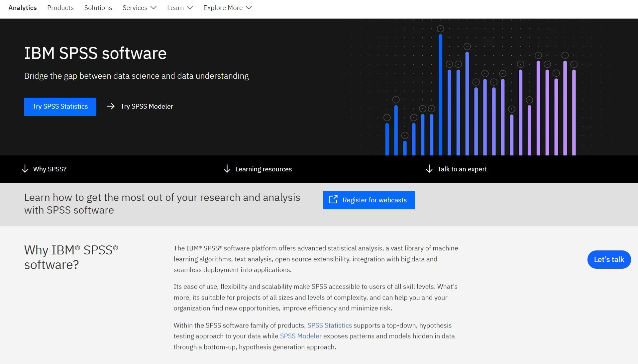Screen dimensions: 638x364
Task: Click the Try SPSS Modeler link text
Action: click(147, 106)
